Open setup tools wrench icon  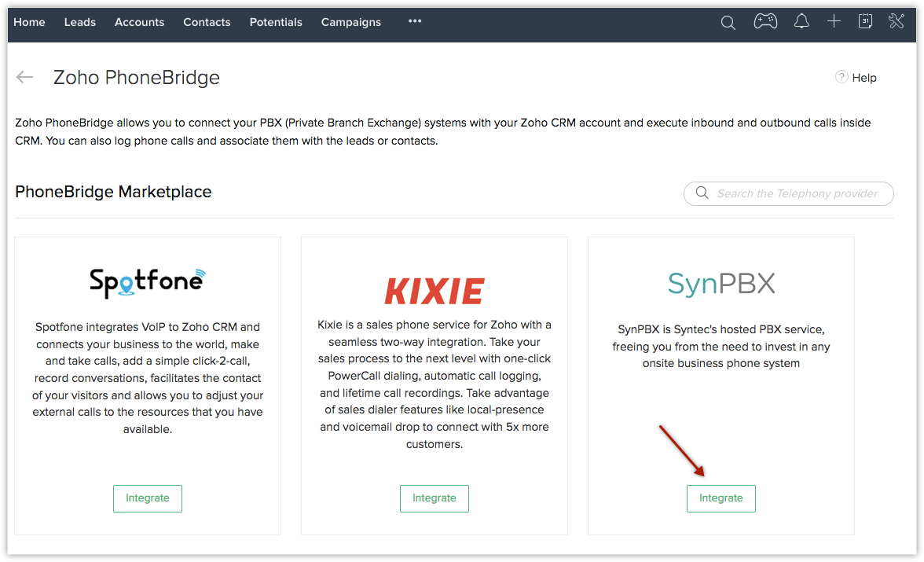[896, 22]
